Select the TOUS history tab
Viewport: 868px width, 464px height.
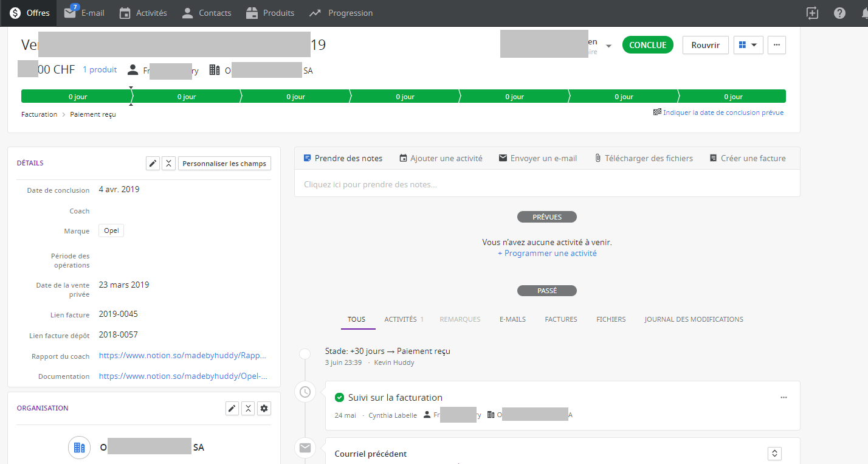[x=357, y=319]
